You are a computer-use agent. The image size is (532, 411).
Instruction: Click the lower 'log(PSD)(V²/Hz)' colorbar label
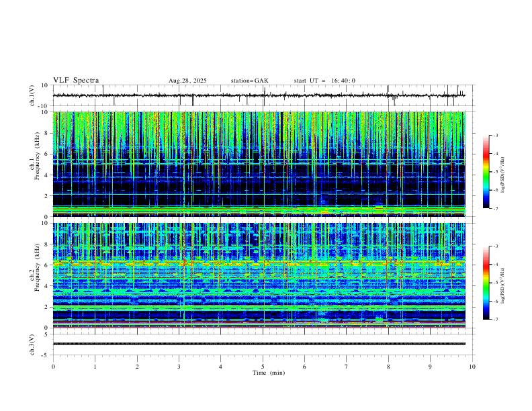pos(502,285)
